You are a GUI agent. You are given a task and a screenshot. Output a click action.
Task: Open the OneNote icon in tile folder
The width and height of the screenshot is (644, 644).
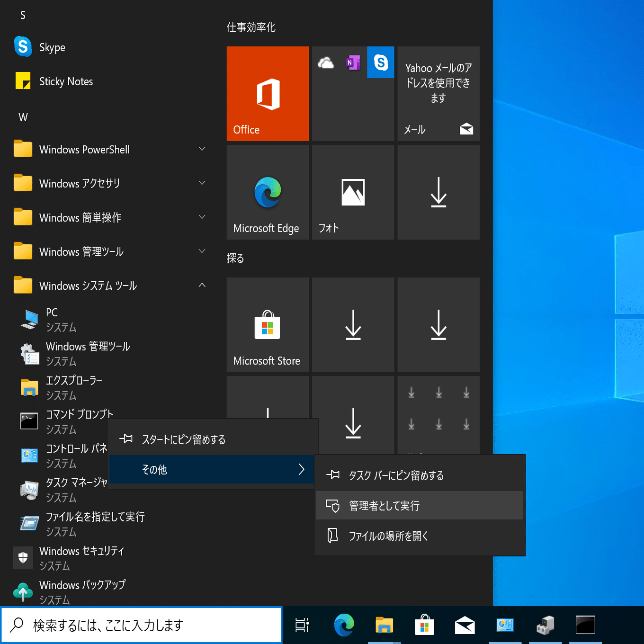pyautogui.click(x=353, y=63)
